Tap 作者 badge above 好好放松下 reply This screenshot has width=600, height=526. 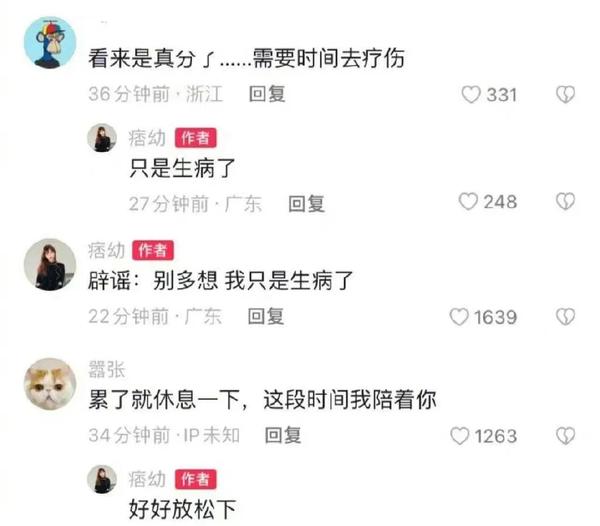tap(196, 479)
